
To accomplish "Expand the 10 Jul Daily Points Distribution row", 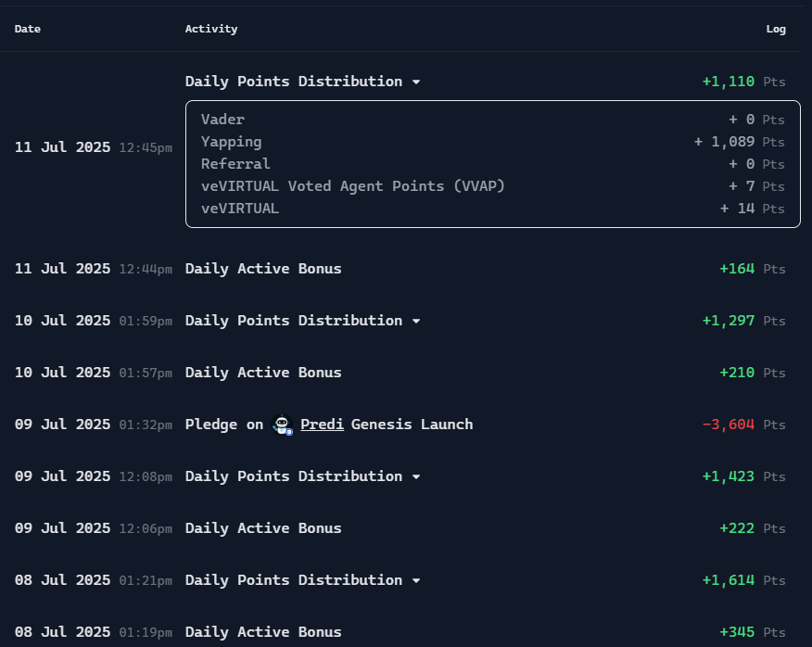I will point(415,321).
